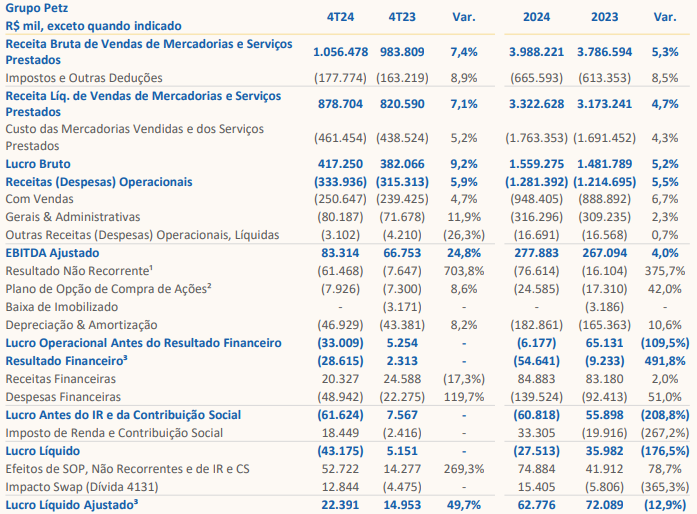
Task: Select 'Gerais & Administrativas' row label
Action: [x=73, y=217]
